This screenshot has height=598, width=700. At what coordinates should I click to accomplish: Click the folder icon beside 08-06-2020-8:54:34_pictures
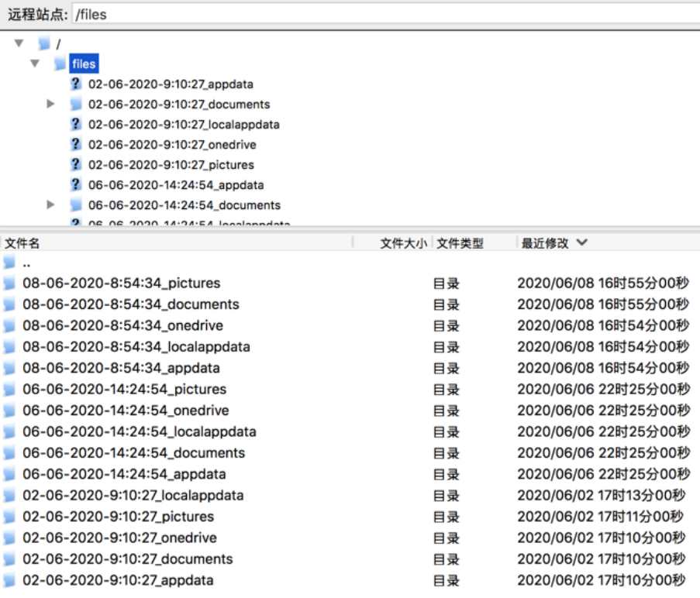pos(9,284)
